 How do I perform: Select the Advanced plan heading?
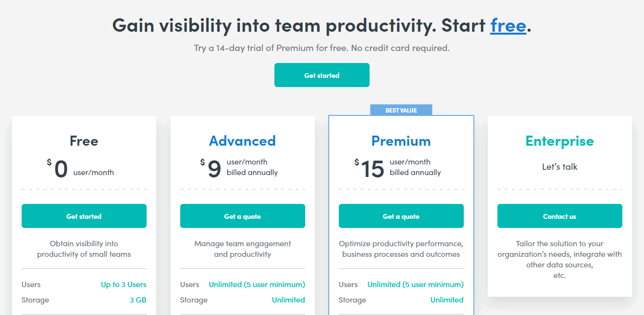[243, 141]
